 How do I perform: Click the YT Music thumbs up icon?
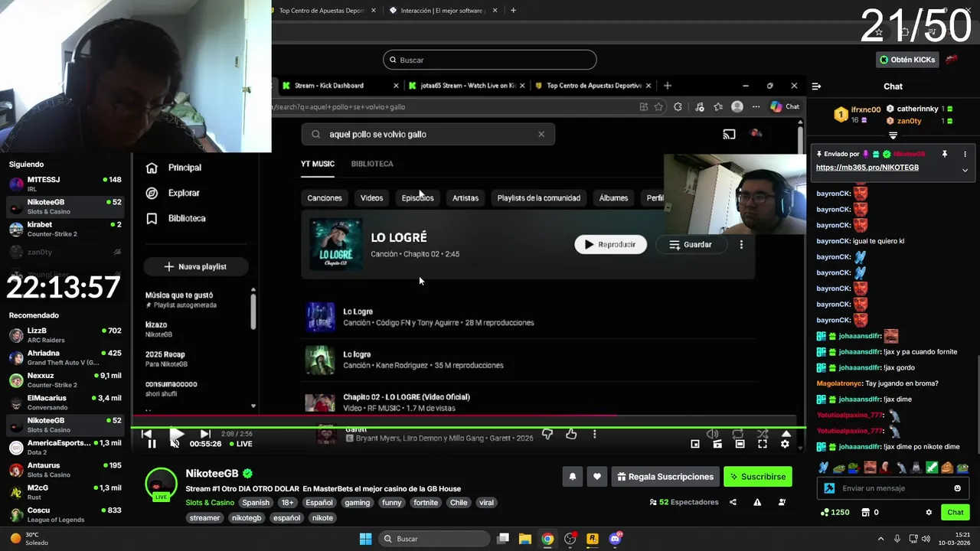tap(571, 434)
